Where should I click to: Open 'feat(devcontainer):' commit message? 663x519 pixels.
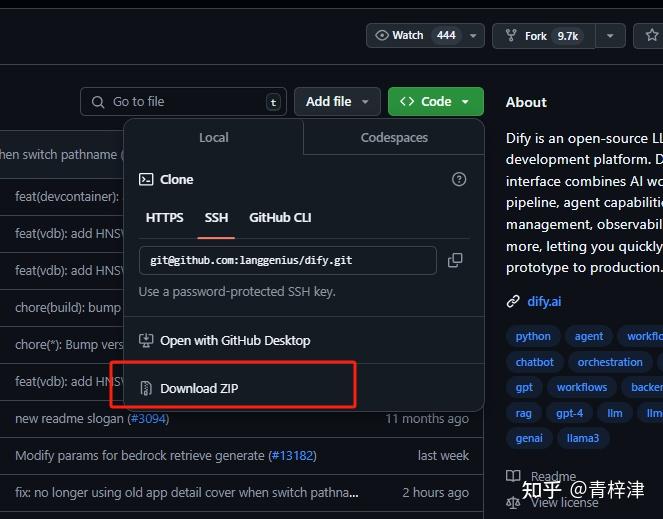[67, 197]
